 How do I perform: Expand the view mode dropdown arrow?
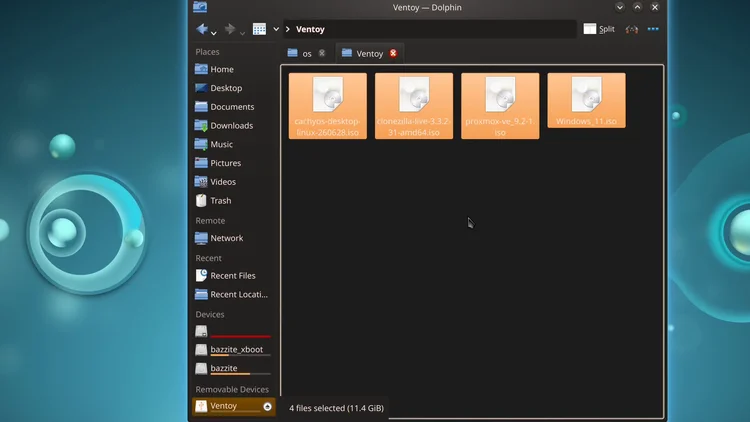click(276, 29)
